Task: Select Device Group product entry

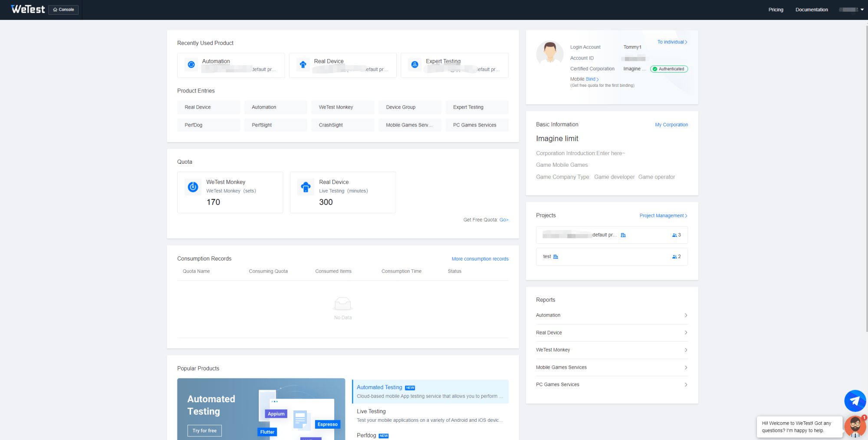Action: click(x=410, y=107)
